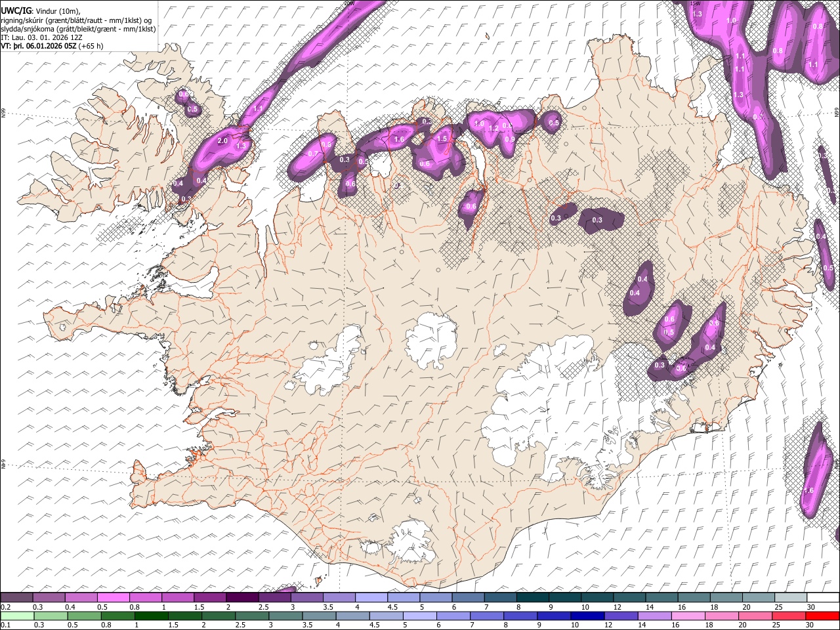Click the "30" number under the bottom legend row
The height and width of the screenshot is (630, 840).
tap(808, 625)
